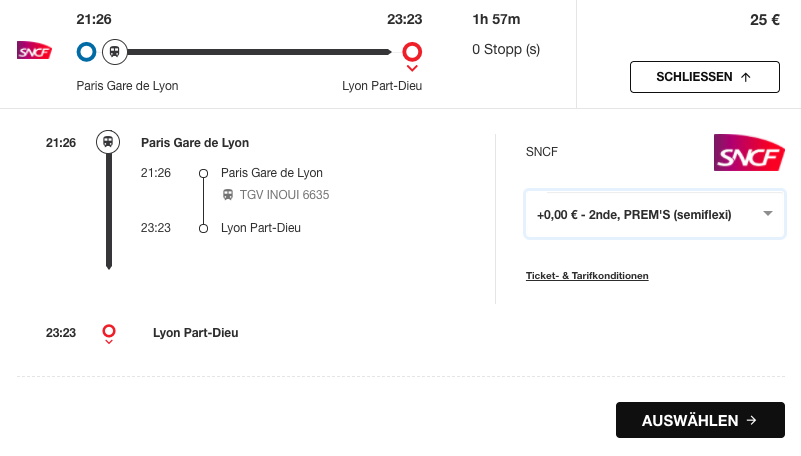Click the train icon on the route summary bar
The height and width of the screenshot is (456, 801).
[x=114, y=52]
